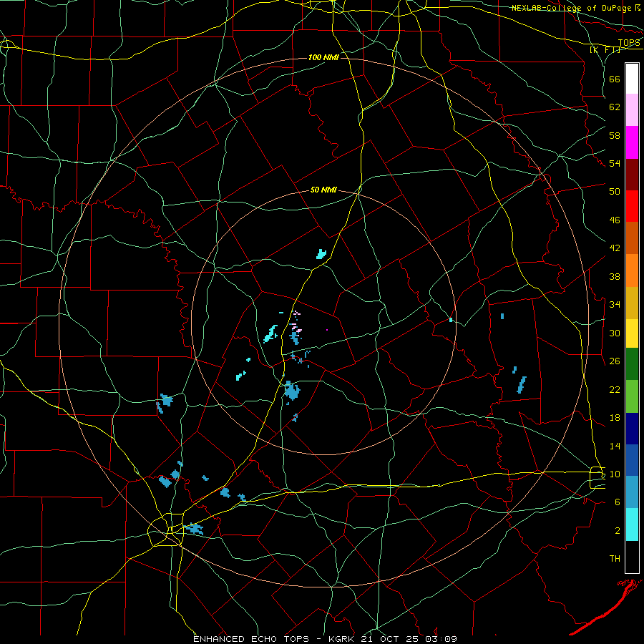Screen dimensions: 644x644
Task: Click the '30' value on the scale
Action: [615, 333]
